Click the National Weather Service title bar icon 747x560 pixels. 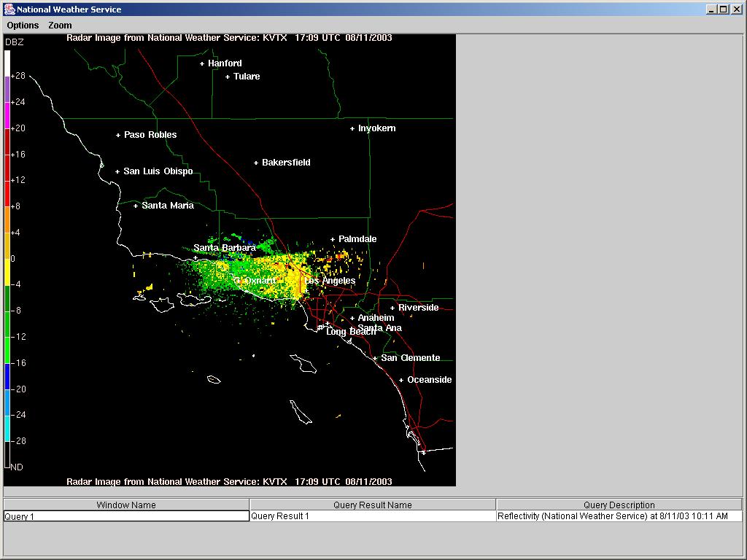coord(9,9)
